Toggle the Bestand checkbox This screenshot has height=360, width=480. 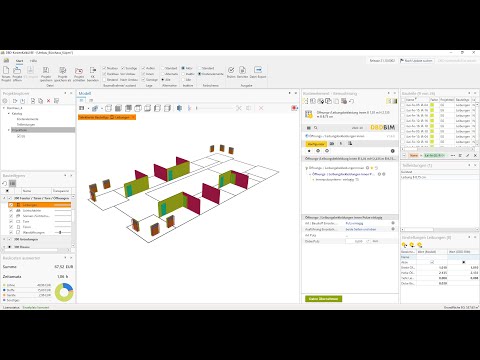[104, 80]
